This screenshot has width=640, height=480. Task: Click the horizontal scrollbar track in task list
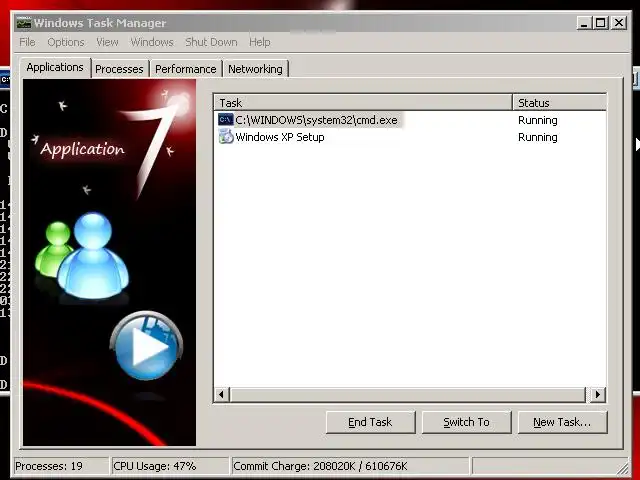click(408, 394)
